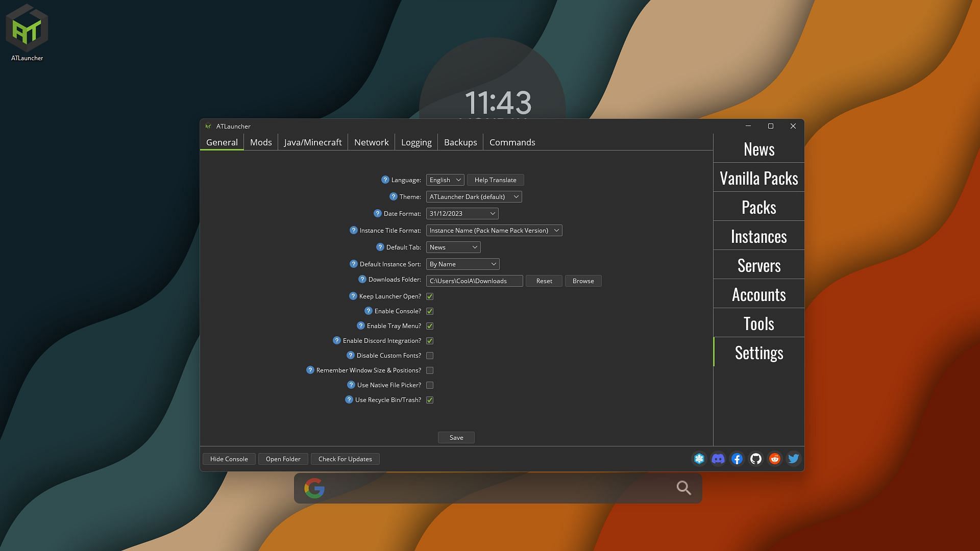Viewport: 980px width, 551px height.
Task: Open the ATLauncher desktop shortcut icon
Action: pyautogui.click(x=27, y=32)
